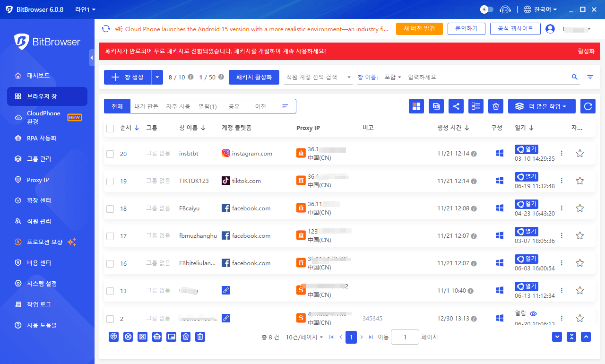Go to the last page arrow
Viewport: 605px width, 364px height.
pyautogui.click(x=371, y=337)
